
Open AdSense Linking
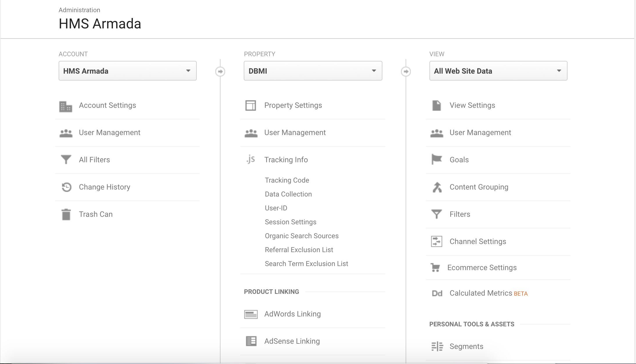pos(292,341)
